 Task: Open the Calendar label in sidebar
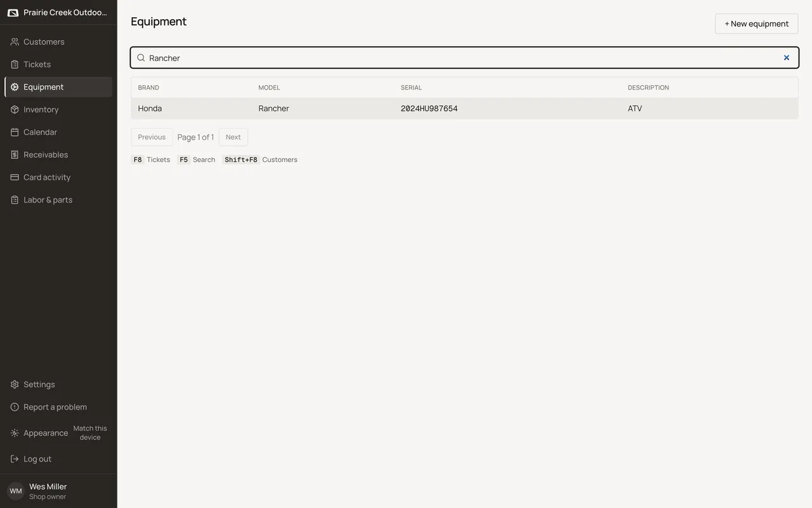tap(40, 132)
